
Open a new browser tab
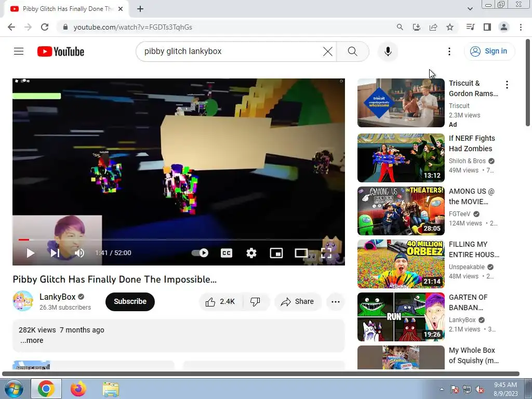pos(140,9)
